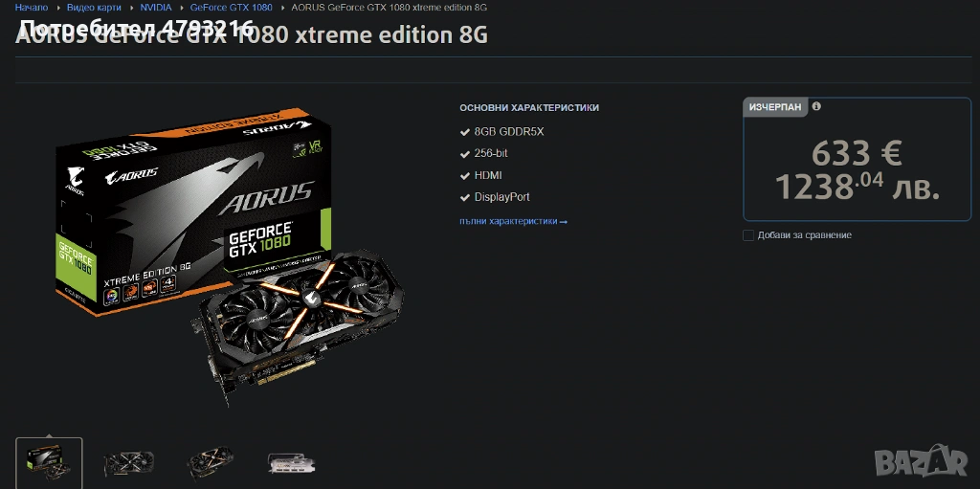Click the 633 € price text

coord(857,153)
